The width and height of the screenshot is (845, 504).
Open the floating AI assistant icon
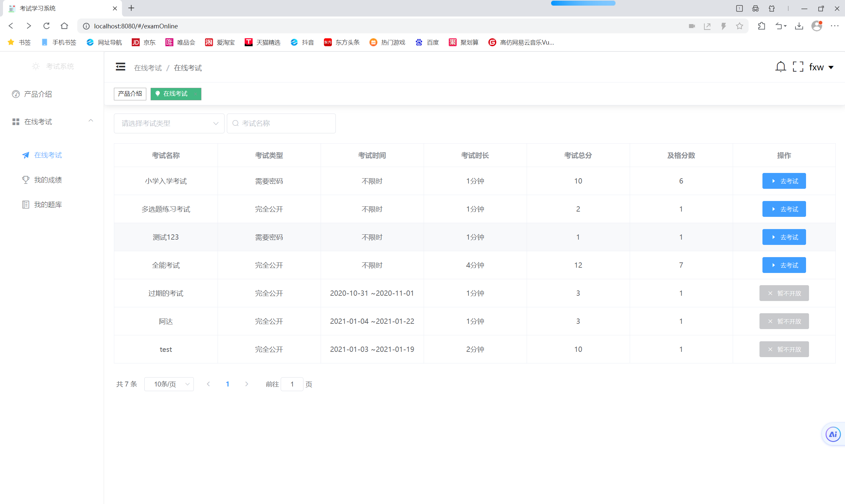833,434
